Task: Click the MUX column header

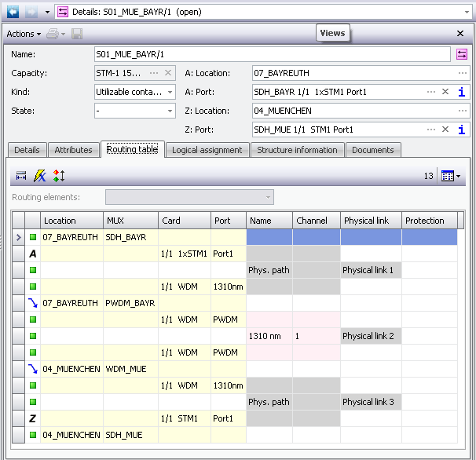Action: click(131, 221)
